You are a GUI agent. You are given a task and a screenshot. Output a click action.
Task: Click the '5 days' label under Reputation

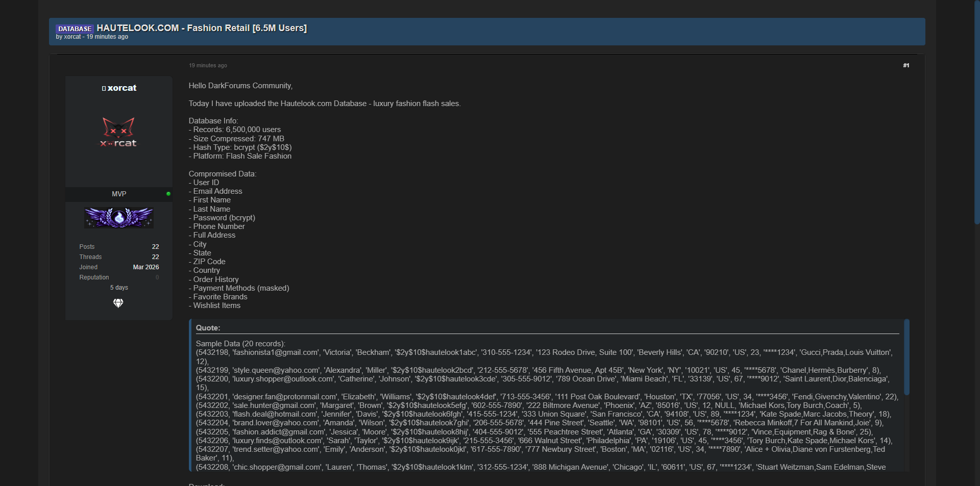(x=119, y=288)
